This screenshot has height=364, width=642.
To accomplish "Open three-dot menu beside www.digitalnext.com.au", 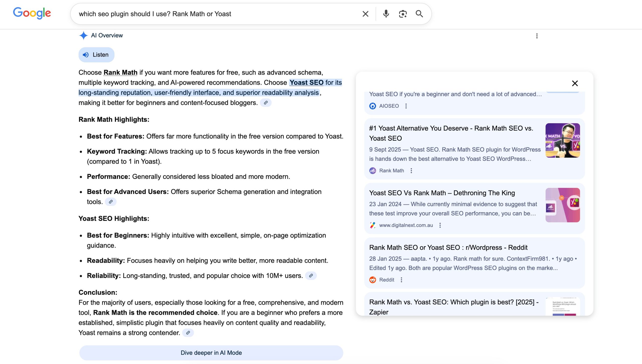I will (440, 225).
